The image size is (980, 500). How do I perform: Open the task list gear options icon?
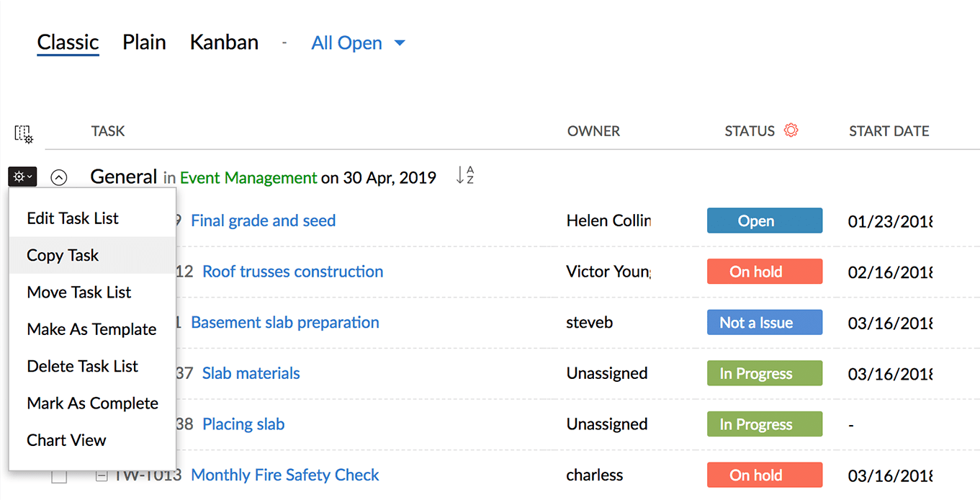pyautogui.click(x=22, y=177)
